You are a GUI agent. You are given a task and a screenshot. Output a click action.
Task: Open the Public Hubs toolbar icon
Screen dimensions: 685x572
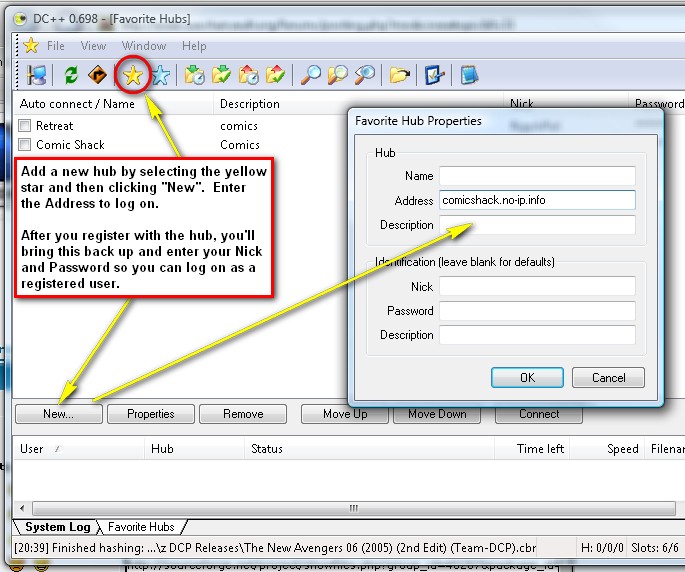pos(37,75)
